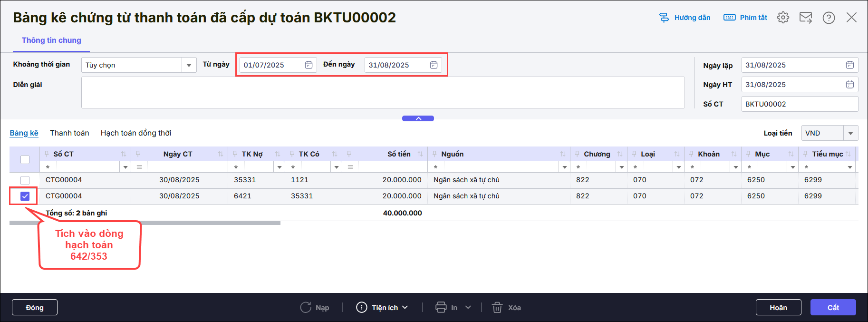Open the Loại tiền VND dropdown
The height and width of the screenshot is (322, 868).
850,133
